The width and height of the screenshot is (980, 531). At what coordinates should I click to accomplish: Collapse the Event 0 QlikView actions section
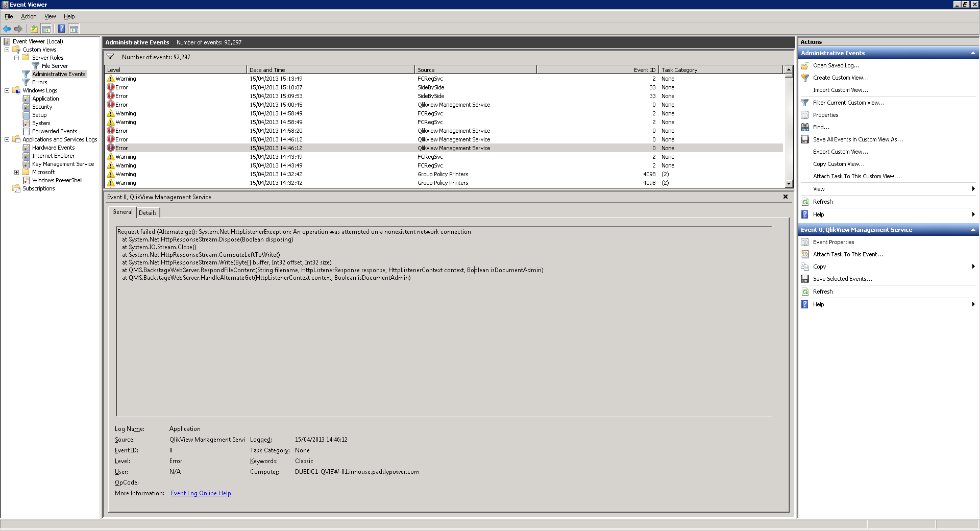973,230
